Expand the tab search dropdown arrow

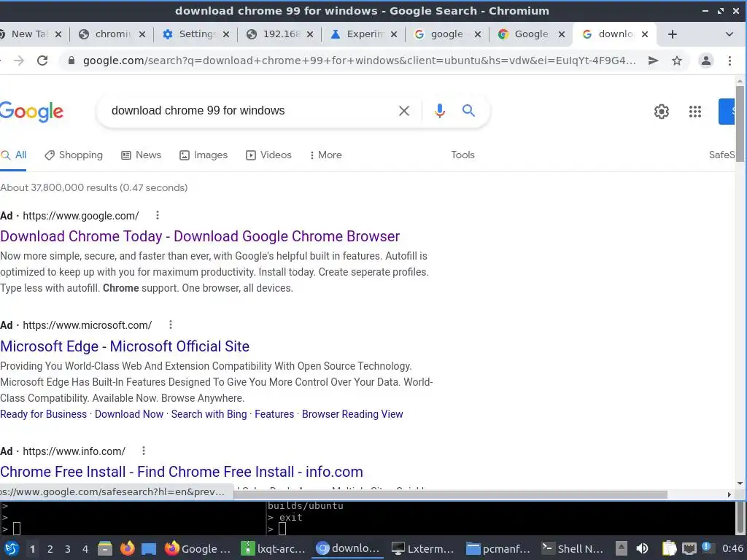tap(729, 34)
